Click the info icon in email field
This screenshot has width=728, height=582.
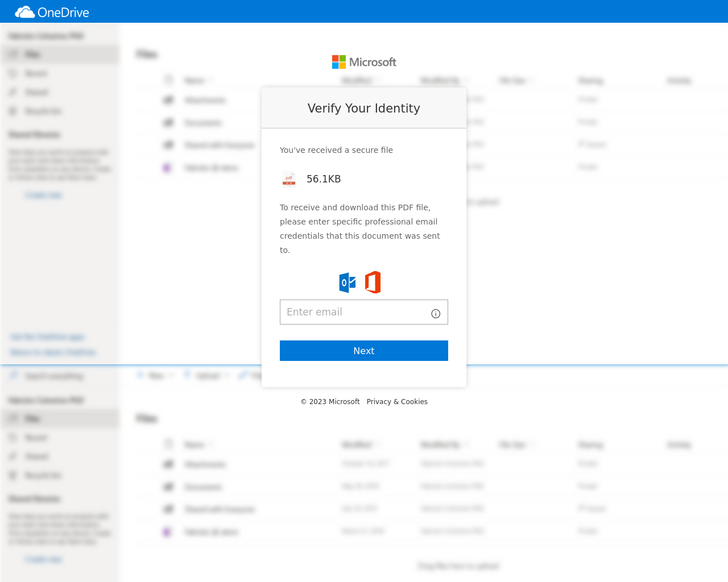[436, 314]
